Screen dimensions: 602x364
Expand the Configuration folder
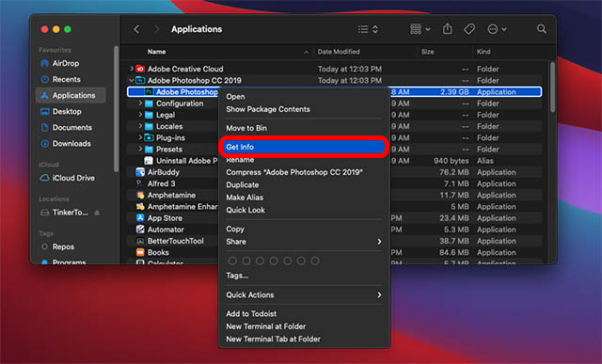point(140,103)
